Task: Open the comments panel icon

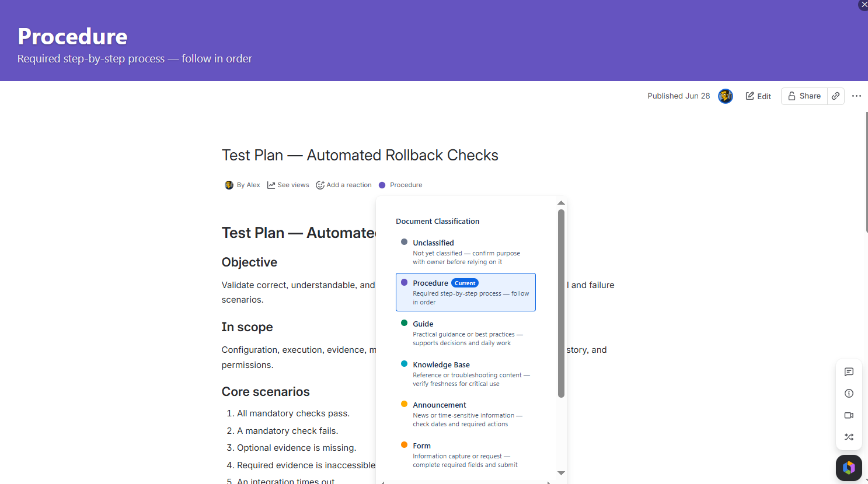Action: tap(849, 372)
